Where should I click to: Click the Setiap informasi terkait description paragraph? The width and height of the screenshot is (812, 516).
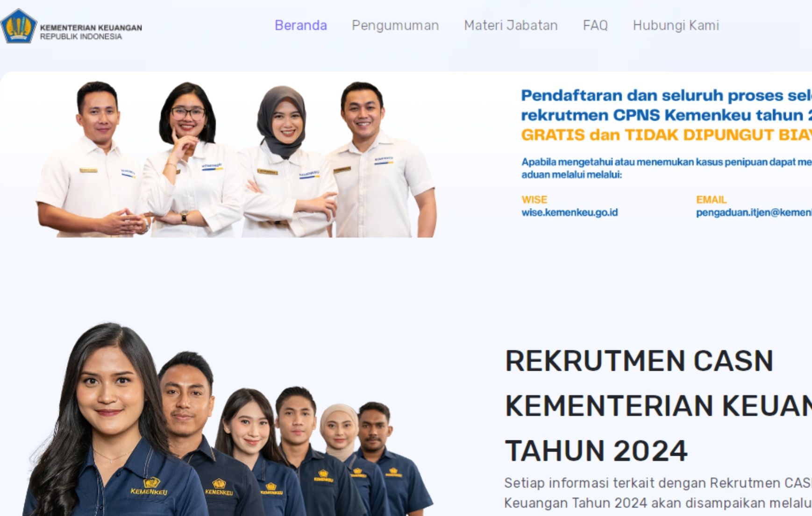658,493
